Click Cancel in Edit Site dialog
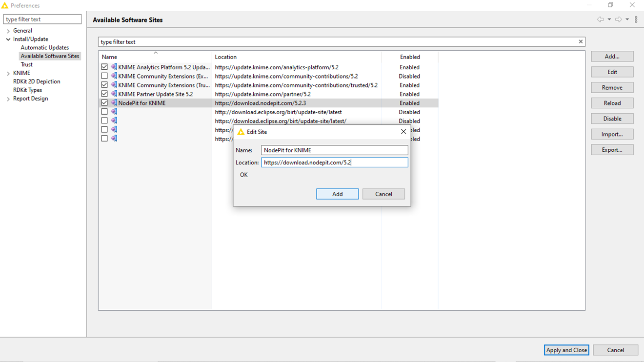This screenshot has height=362, width=644. pyautogui.click(x=383, y=194)
